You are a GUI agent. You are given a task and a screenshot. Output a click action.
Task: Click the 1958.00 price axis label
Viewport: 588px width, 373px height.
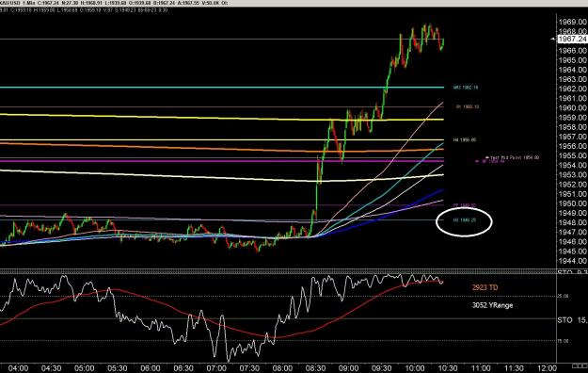coord(573,127)
